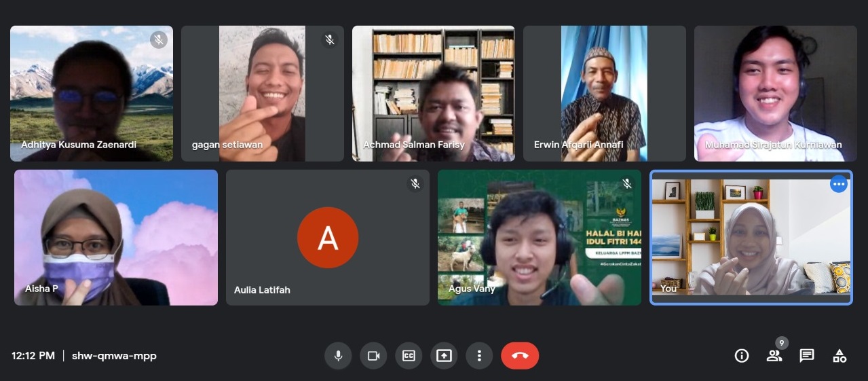Click the Present now screen share icon
Image resolution: width=868 pixels, height=381 pixels.
tap(444, 356)
